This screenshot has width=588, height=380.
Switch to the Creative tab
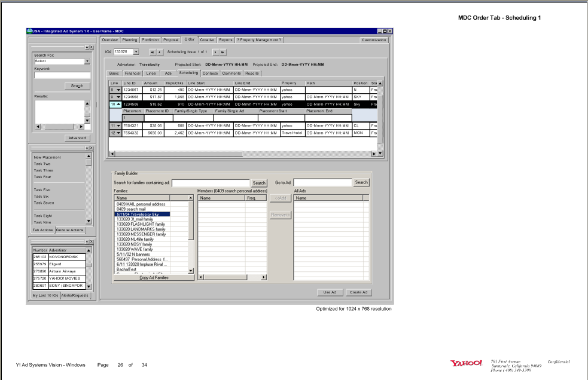coord(207,40)
